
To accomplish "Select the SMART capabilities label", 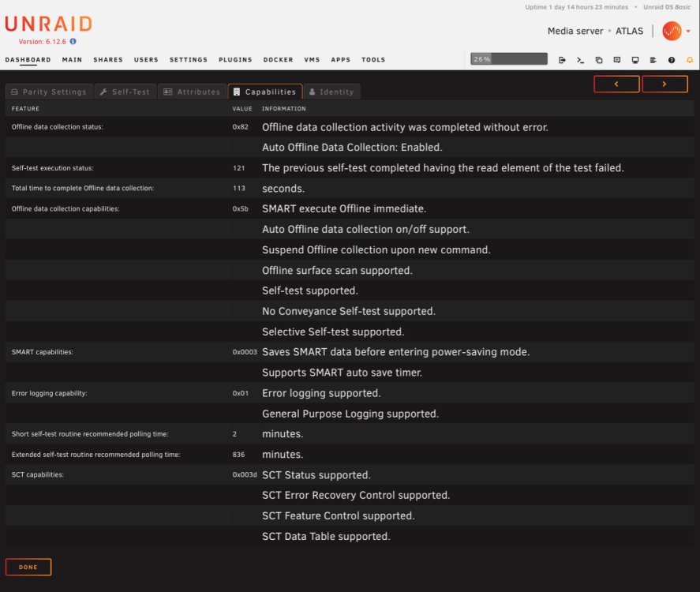I will coord(43,352).
